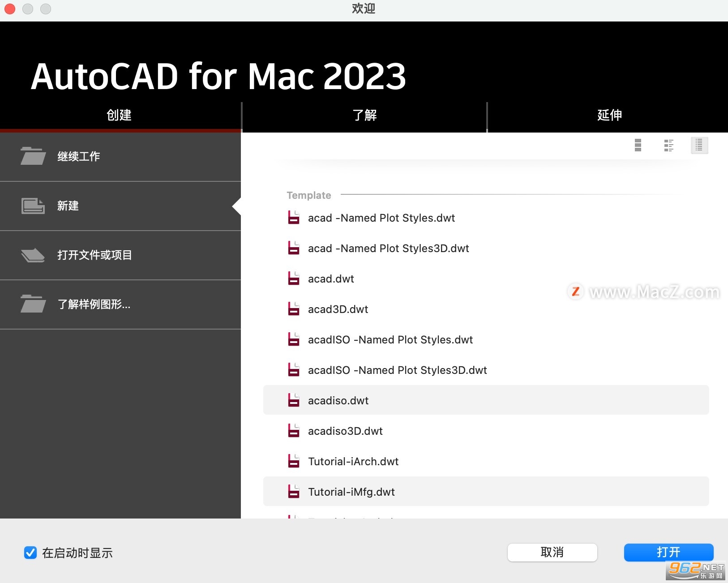The height and width of the screenshot is (583, 728).
Task: Select template Tutorial-iArch.dwt
Action: [x=486, y=461]
